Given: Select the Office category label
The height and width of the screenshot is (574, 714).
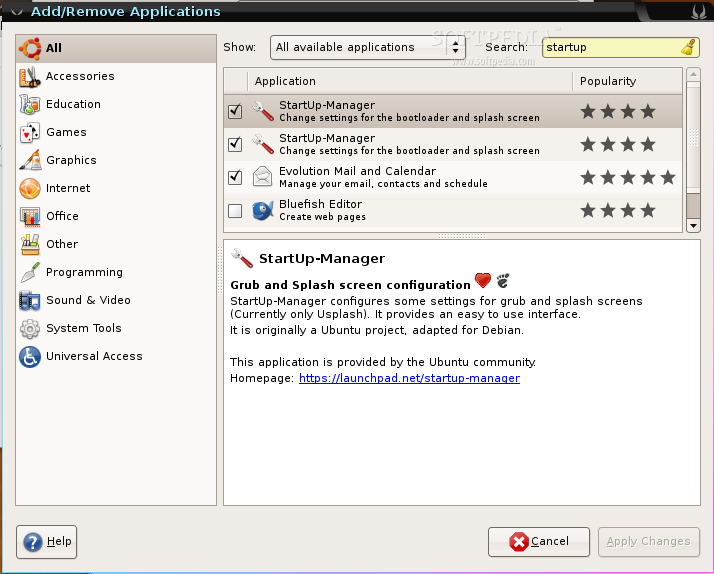Looking at the screenshot, I should click(x=62, y=216).
